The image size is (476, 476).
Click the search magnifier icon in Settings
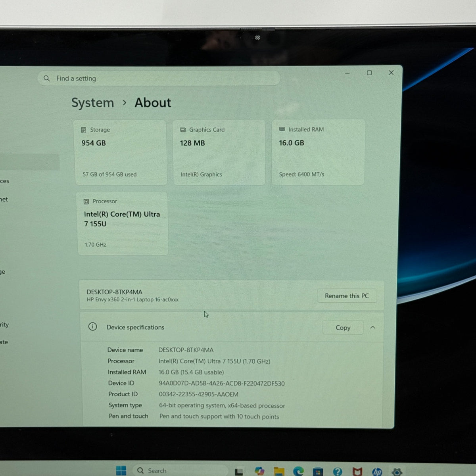point(47,78)
